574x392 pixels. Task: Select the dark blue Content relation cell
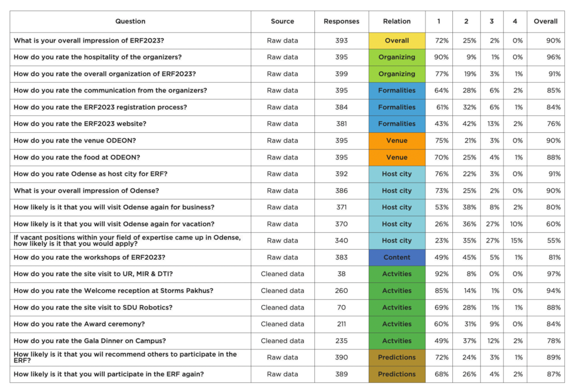397,258
